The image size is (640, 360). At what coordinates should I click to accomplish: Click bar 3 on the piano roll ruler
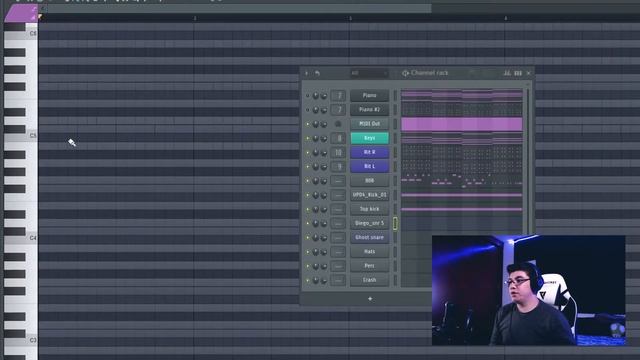pyautogui.click(x=350, y=18)
